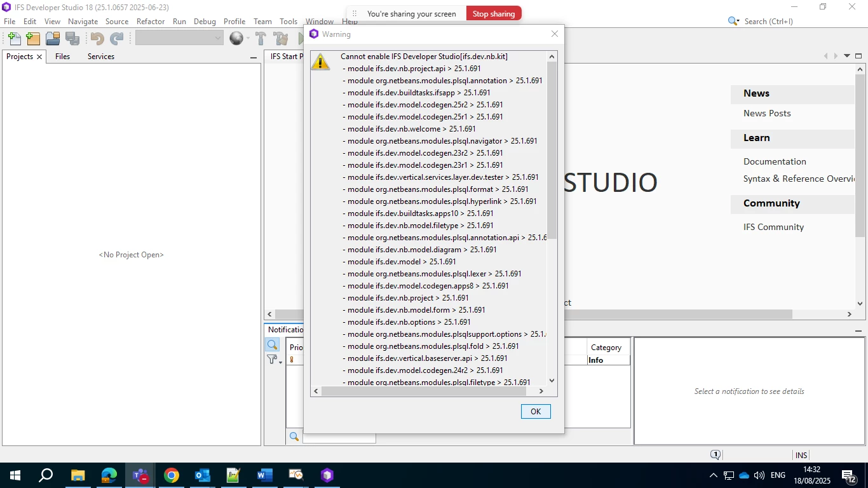Show hidden system tray icons chevron
The width and height of the screenshot is (868, 488).
click(x=714, y=475)
